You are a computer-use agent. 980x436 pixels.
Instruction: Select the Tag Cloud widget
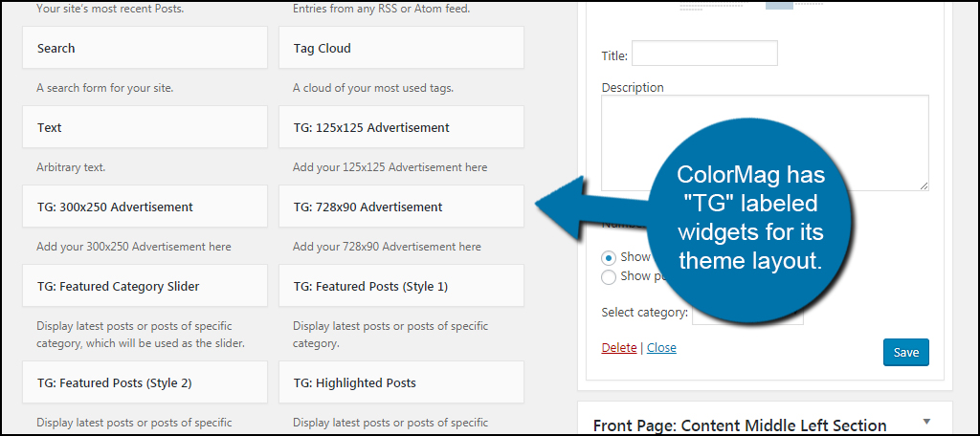pos(401,48)
